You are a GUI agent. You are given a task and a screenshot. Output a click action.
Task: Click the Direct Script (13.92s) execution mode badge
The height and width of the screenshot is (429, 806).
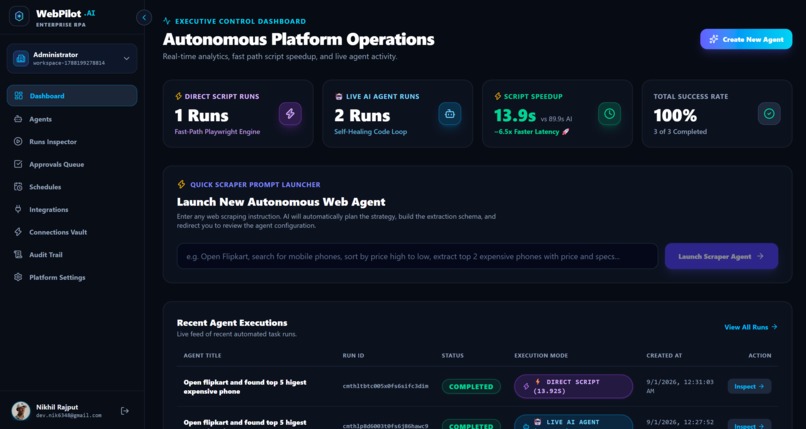tap(573, 386)
